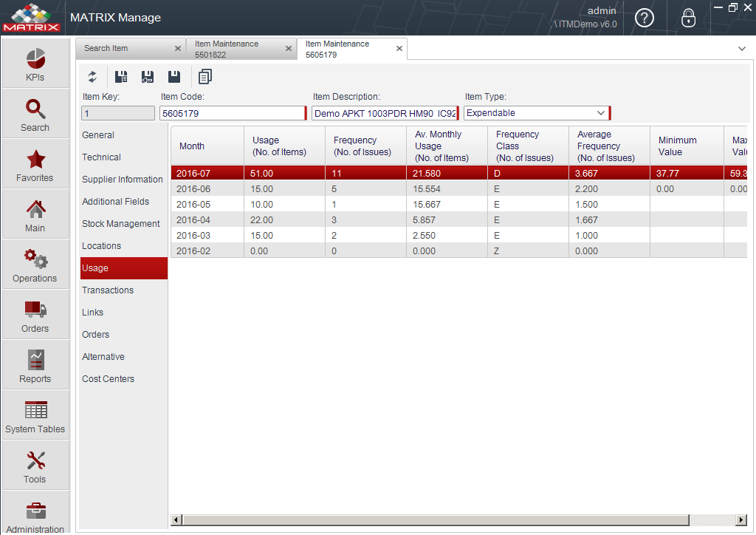The height and width of the screenshot is (535, 756).
Task: Click the refresh arrows toolbar icon
Action: tap(92, 77)
